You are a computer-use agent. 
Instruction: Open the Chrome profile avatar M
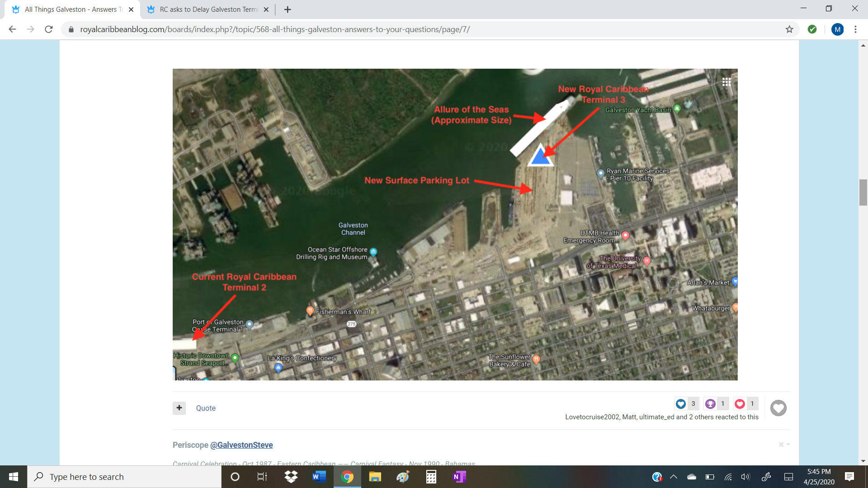coord(837,29)
